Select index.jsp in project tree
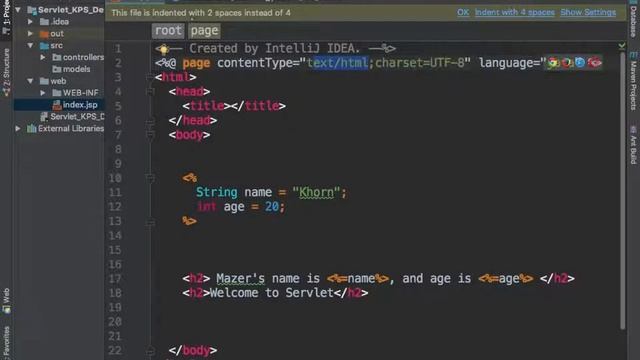640x360 pixels. point(59,105)
